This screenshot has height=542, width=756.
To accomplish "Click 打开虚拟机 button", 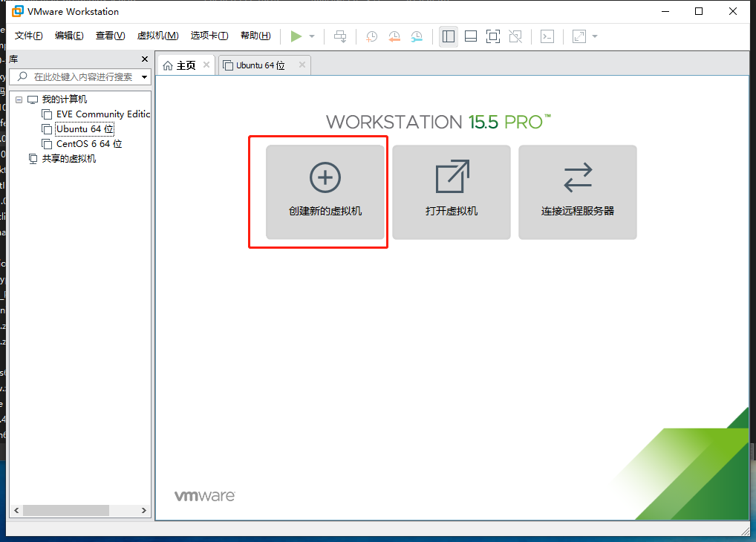I will click(x=452, y=192).
